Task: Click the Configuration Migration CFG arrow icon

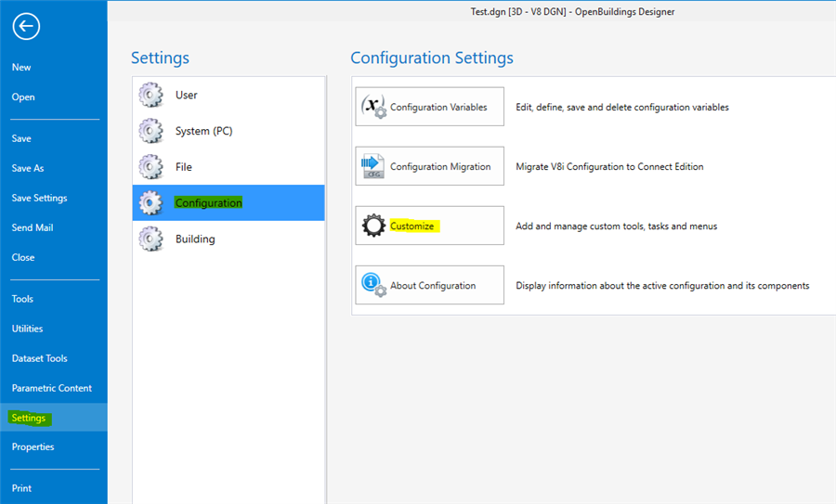Action: point(372,166)
